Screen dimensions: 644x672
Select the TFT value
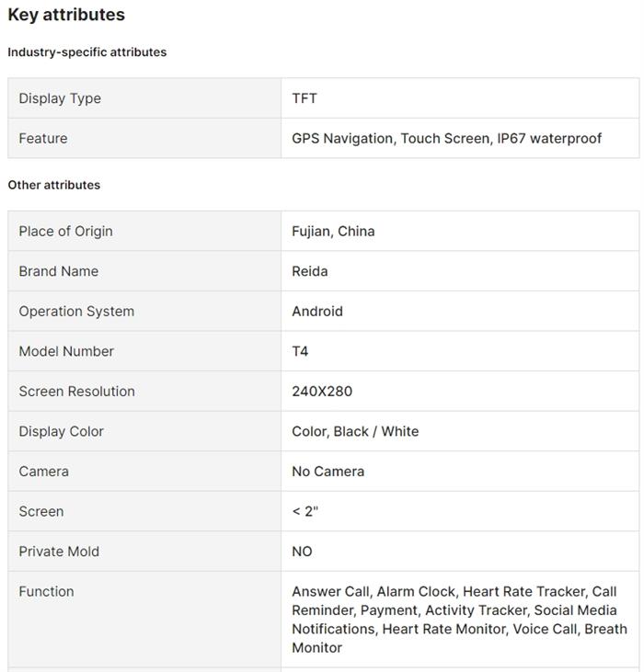tap(305, 98)
